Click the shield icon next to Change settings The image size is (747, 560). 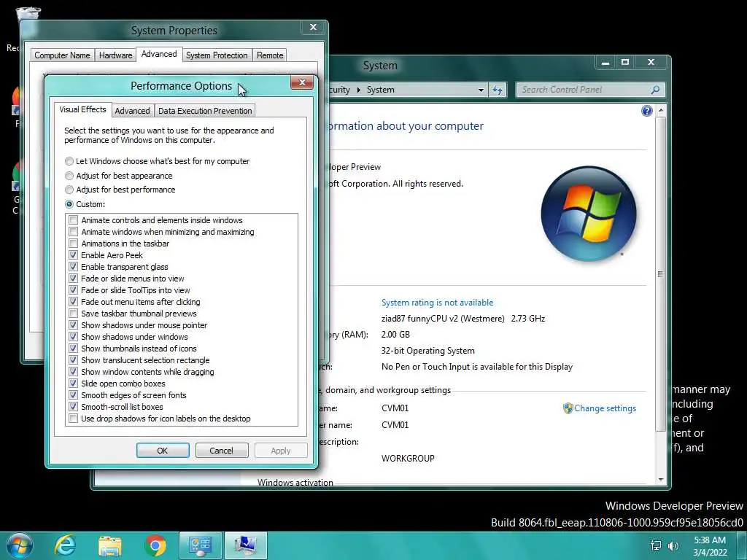coord(568,408)
